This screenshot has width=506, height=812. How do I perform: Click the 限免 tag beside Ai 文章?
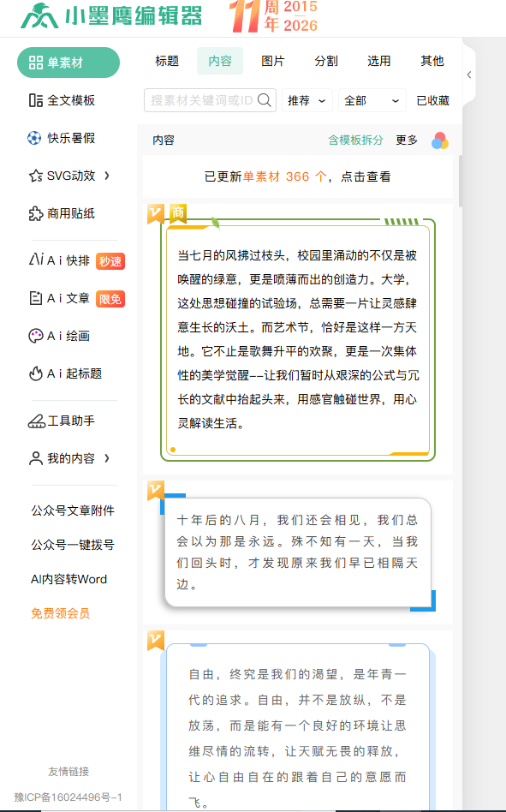coord(110,299)
